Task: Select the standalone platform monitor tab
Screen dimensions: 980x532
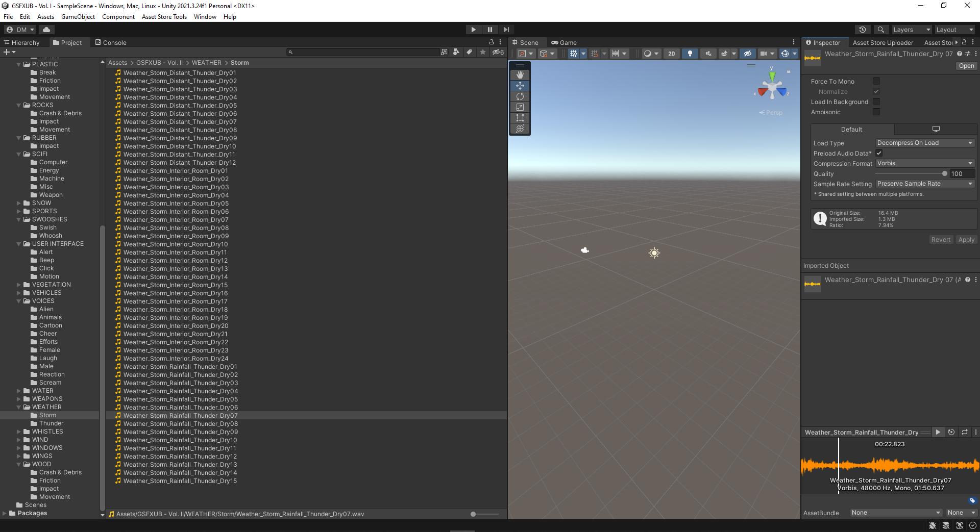Action: 936,129
